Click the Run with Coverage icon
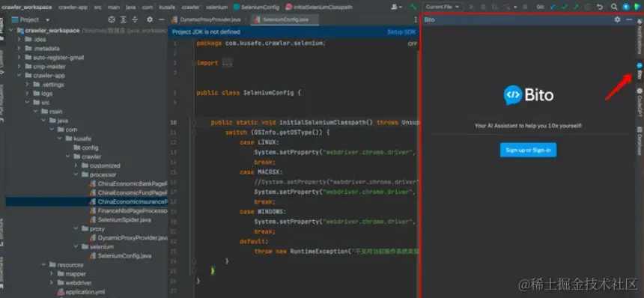 494,7
